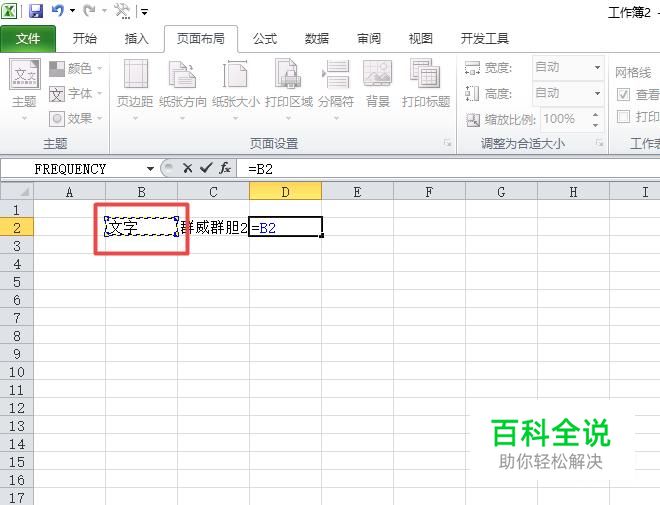Toggle the gridlines 打印 checkbox

click(x=623, y=117)
